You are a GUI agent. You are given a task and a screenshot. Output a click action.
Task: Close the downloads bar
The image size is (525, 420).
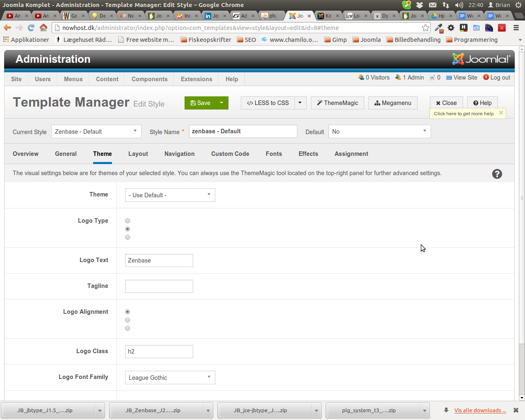pos(516,410)
